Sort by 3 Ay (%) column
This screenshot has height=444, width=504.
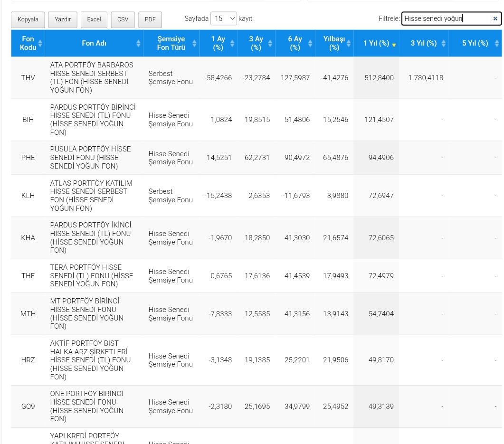pyautogui.click(x=256, y=43)
